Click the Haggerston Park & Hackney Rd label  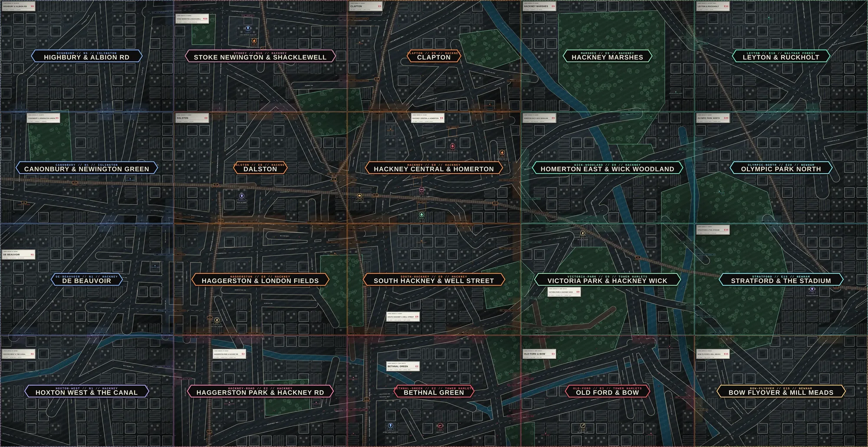pyautogui.click(x=260, y=391)
